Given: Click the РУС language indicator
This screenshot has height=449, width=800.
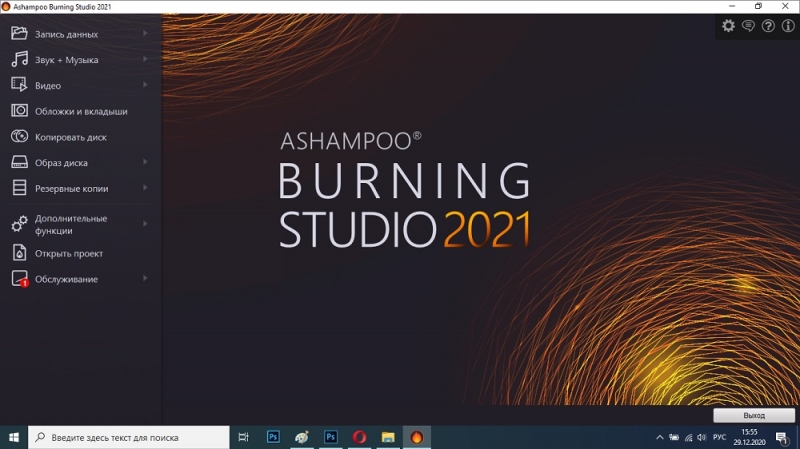Looking at the screenshot, I should [x=719, y=437].
